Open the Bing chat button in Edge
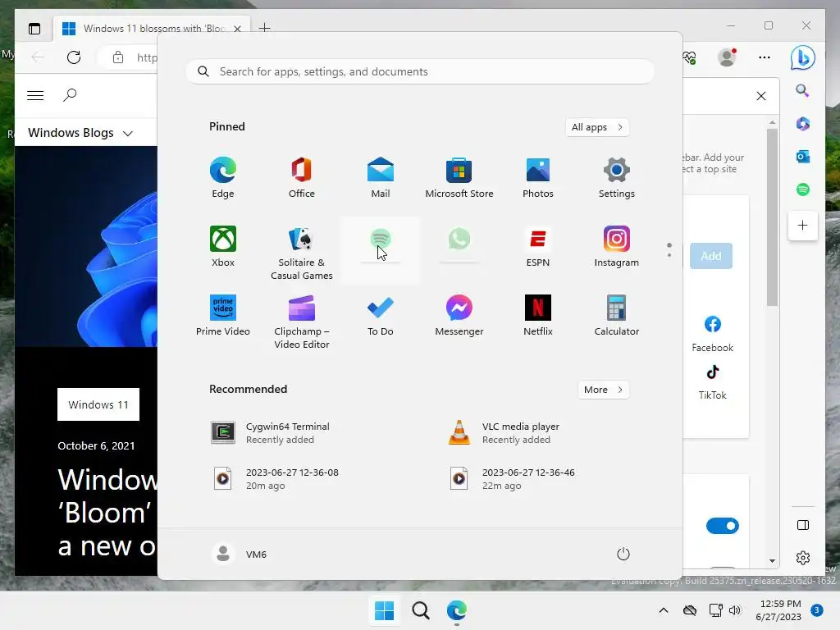The width and height of the screenshot is (840, 630). tap(802, 57)
